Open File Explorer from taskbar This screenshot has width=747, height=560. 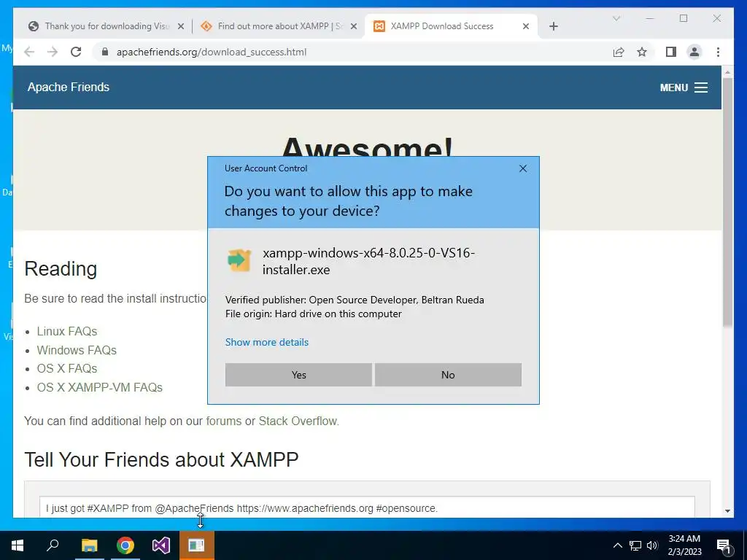[x=89, y=545]
